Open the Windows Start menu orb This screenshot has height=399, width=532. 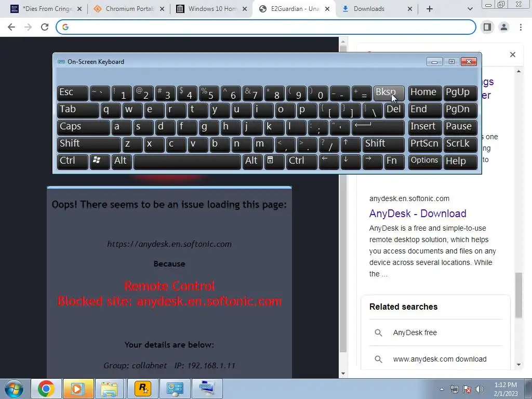click(x=14, y=389)
